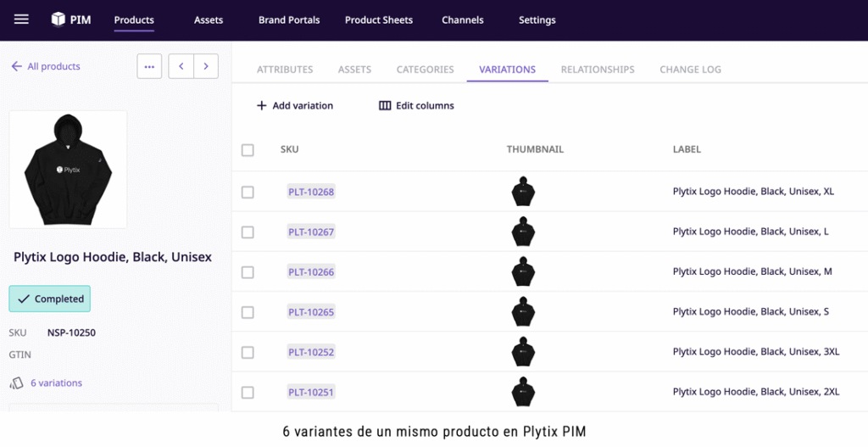Click label ending in Unisex, 3XL
This screenshot has height=447, width=868.
[756, 352]
